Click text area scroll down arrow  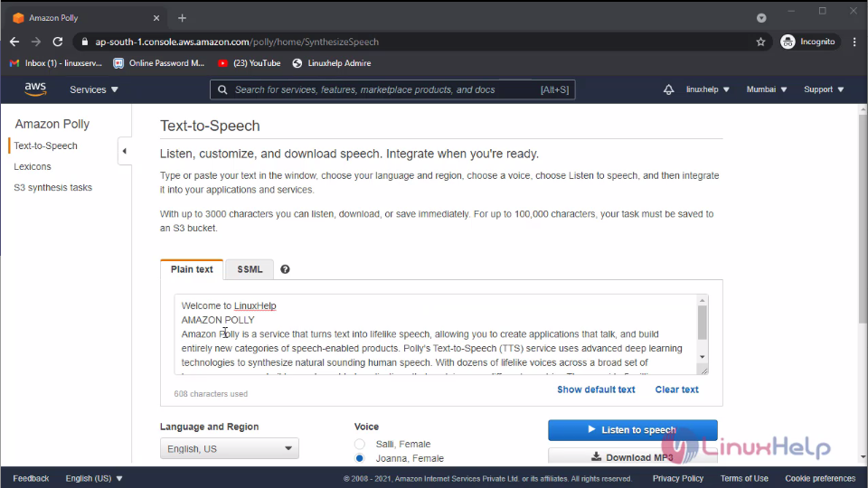tap(702, 357)
